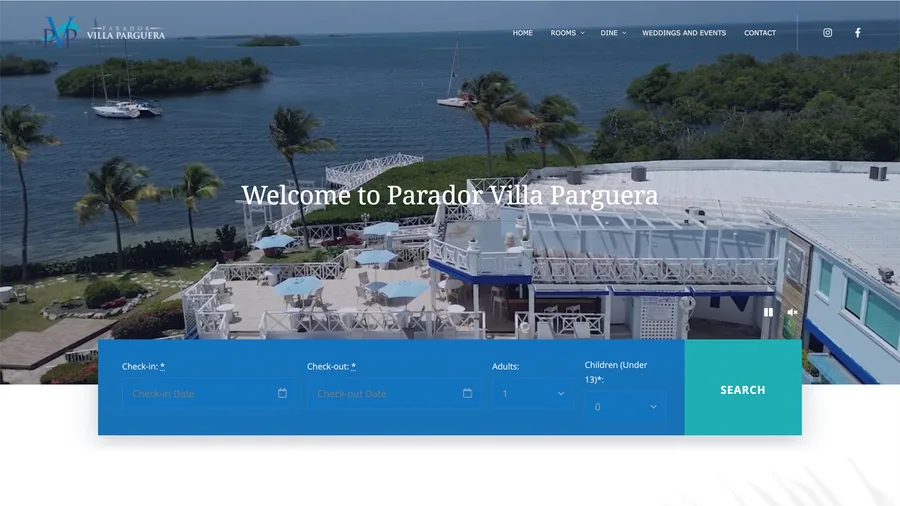This screenshot has width=900, height=506.
Task: Open Weddings and Events page
Action: [x=684, y=33]
